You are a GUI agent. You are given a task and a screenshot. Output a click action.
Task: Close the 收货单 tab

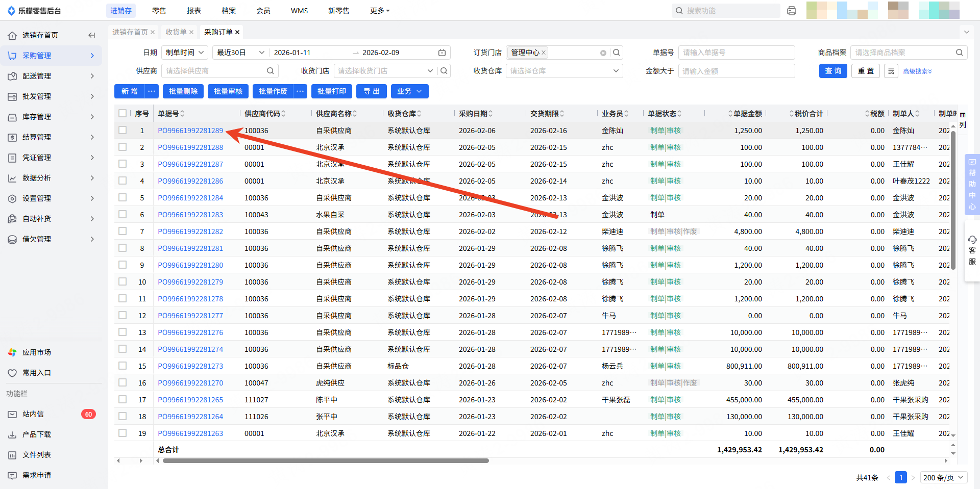(x=191, y=32)
